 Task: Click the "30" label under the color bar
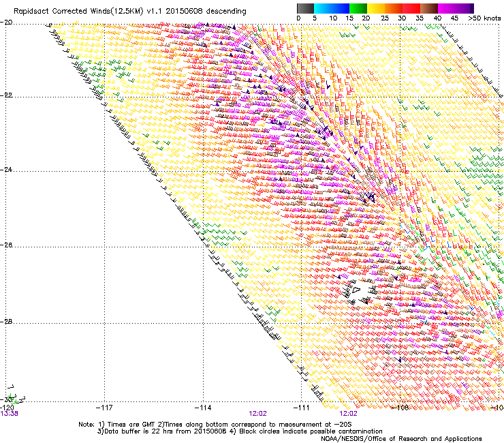coord(402,18)
